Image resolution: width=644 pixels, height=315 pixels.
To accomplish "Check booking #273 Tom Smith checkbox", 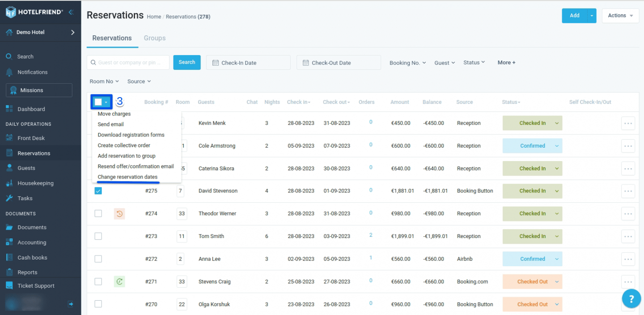I will click(x=98, y=236).
